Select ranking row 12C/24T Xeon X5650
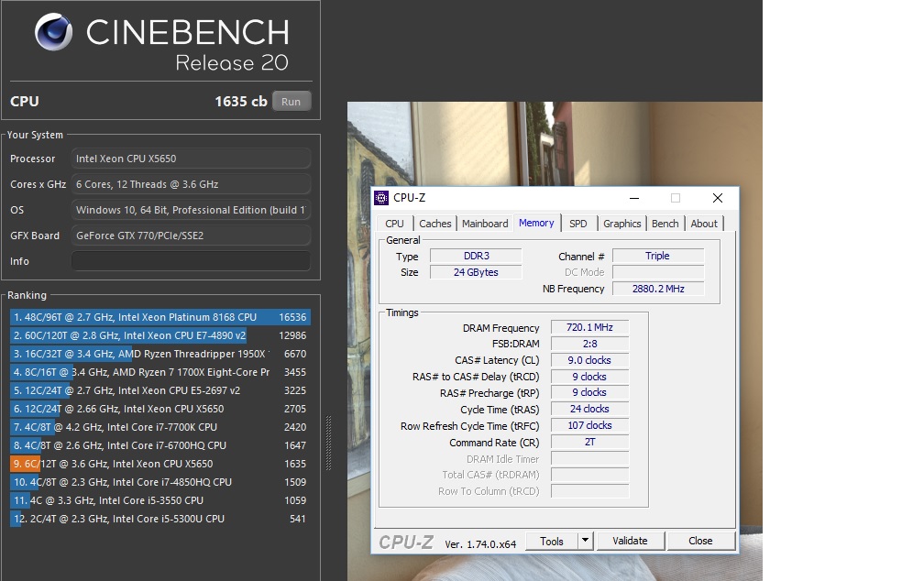The width and height of the screenshot is (924, 581). point(160,409)
